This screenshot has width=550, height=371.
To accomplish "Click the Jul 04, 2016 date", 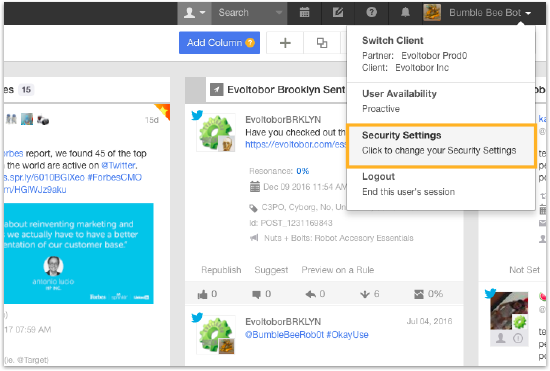I will (x=429, y=321).
